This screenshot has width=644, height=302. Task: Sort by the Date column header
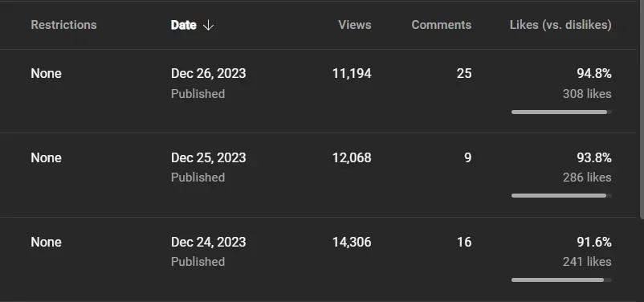click(184, 25)
